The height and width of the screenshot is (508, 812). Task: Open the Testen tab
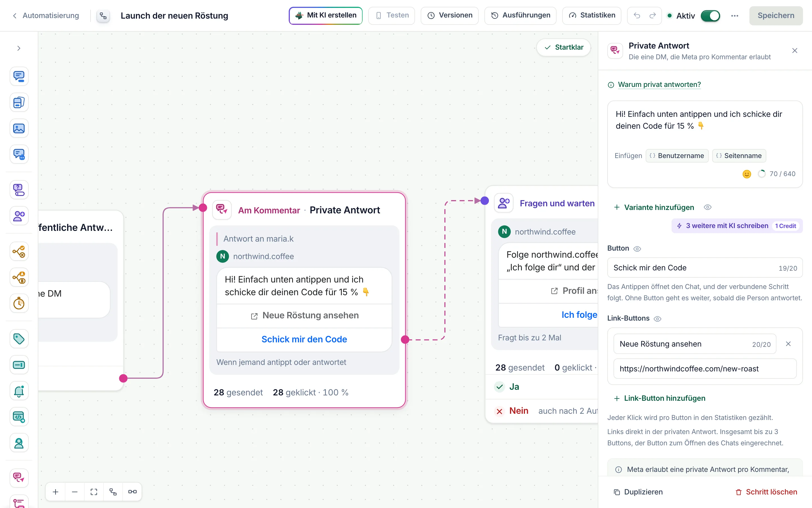(392, 16)
